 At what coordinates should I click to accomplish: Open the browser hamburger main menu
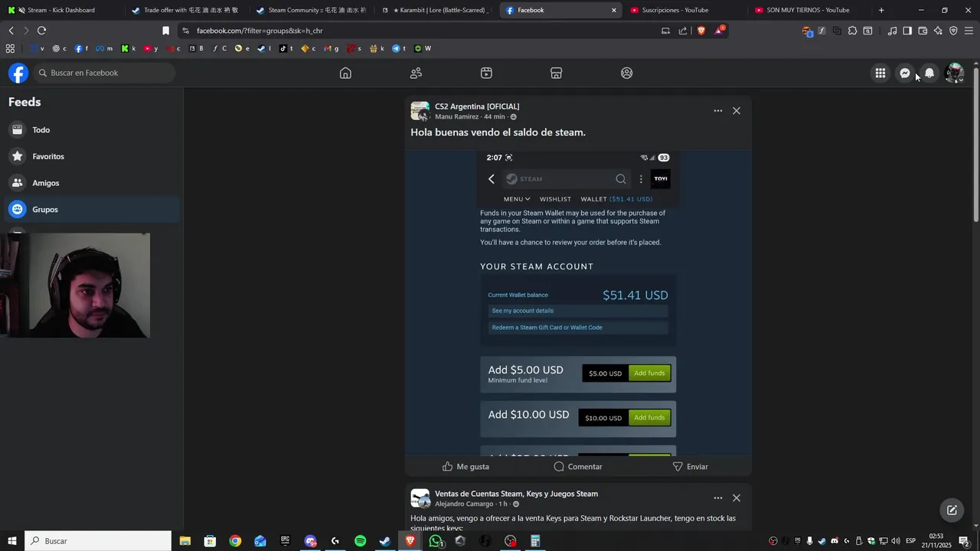[969, 31]
